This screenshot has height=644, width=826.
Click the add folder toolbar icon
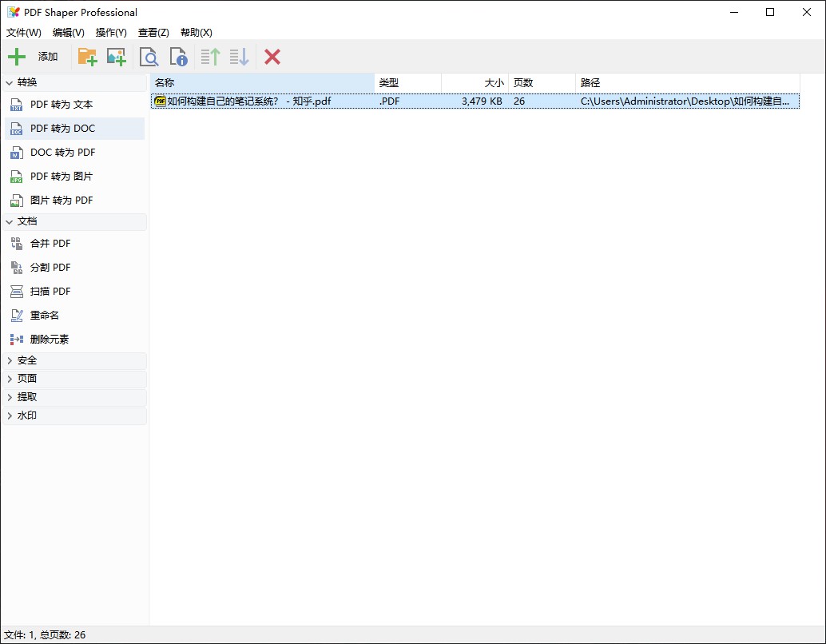87,57
